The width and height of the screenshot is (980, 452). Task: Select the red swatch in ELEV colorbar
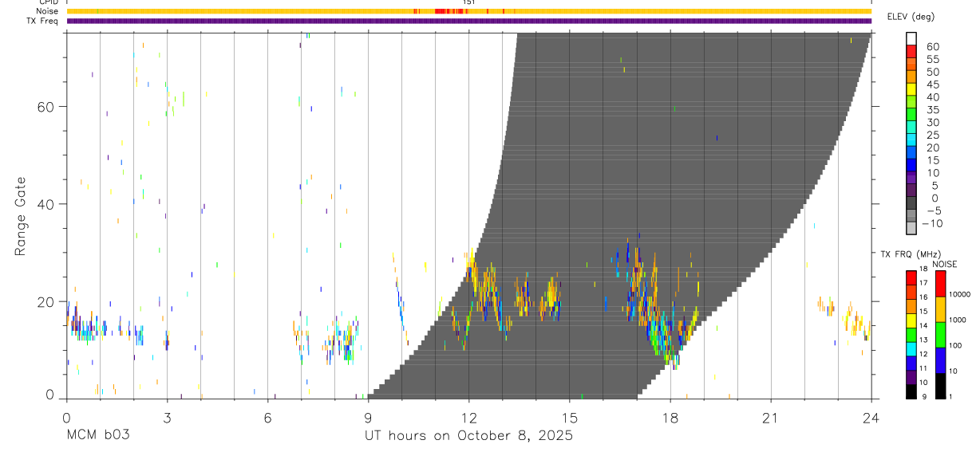point(911,50)
